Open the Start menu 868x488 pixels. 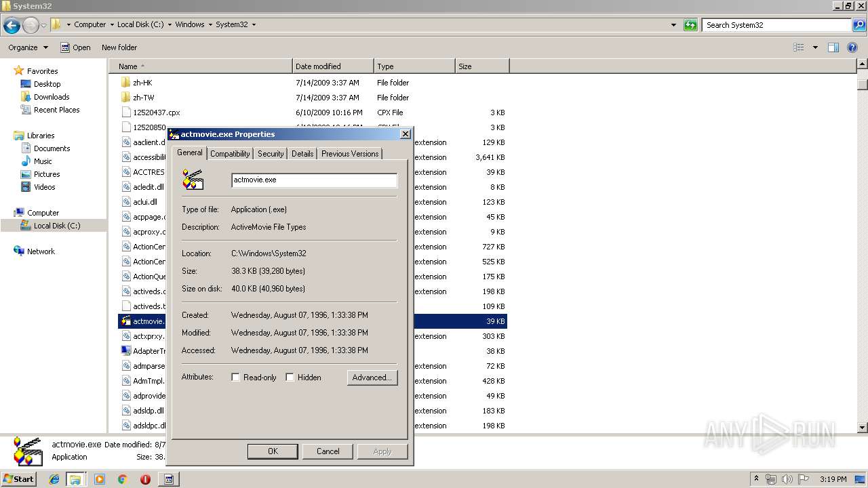[19, 479]
